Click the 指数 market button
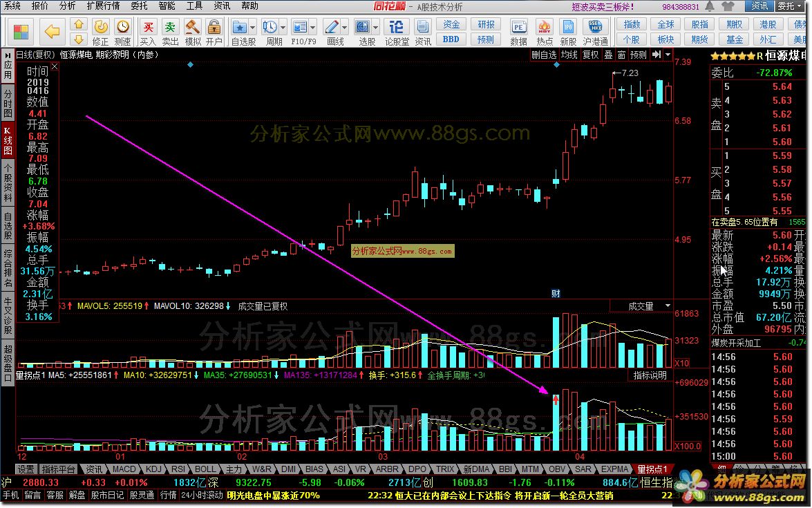Viewport: 812px width, 508px height. click(632, 24)
